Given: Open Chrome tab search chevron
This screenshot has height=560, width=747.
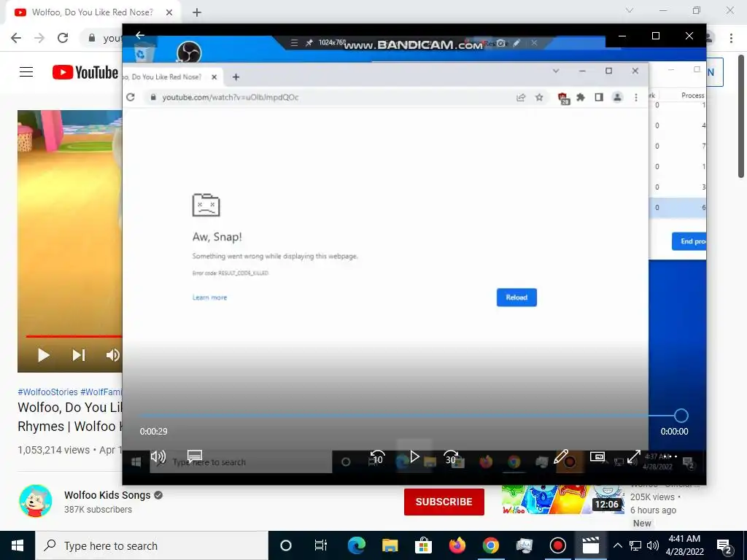Looking at the screenshot, I should pyautogui.click(x=630, y=10).
